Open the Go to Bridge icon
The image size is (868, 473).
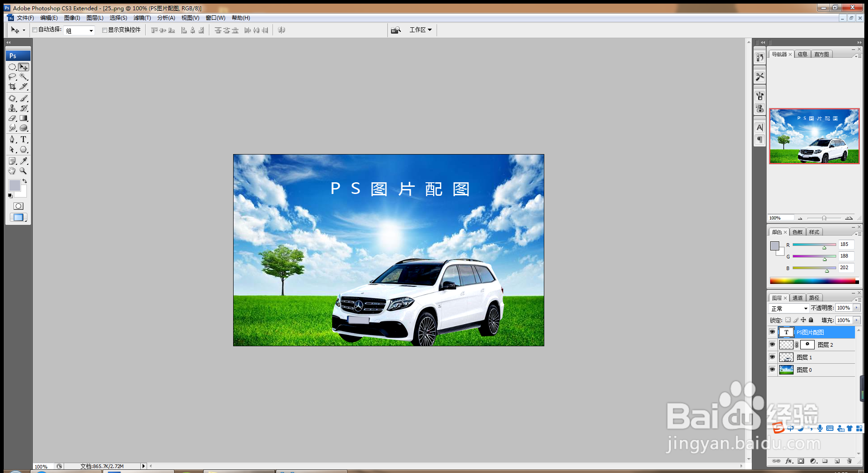pyautogui.click(x=395, y=30)
